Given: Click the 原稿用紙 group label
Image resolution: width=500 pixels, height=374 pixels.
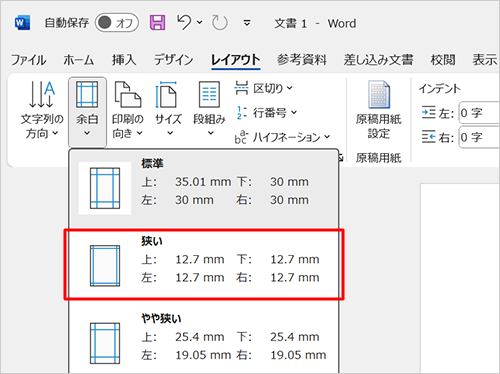Looking at the screenshot, I should pyautogui.click(x=378, y=158).
